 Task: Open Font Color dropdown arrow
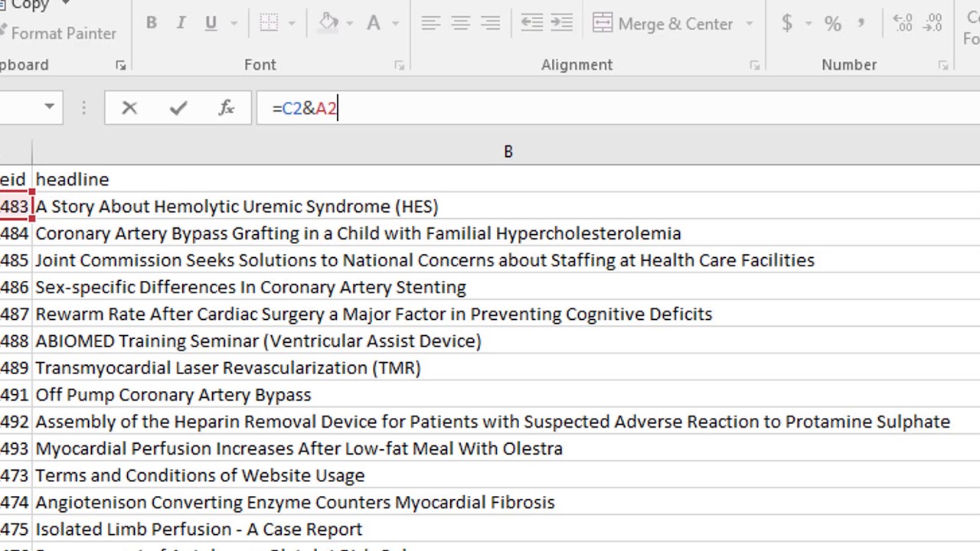[395, 23]
